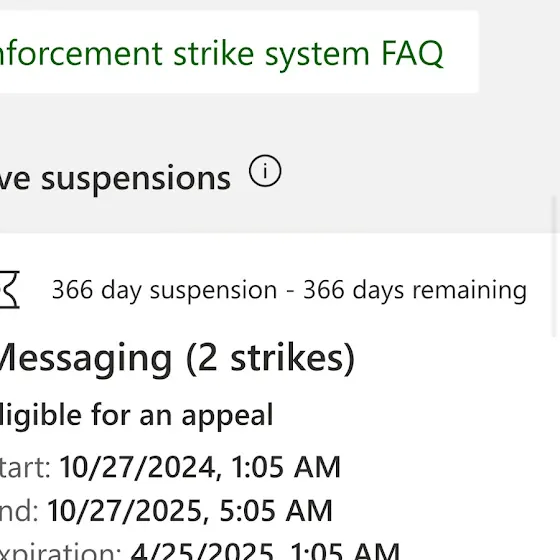The width and height of the screenshot is (560, 560).
Task: Click the suspensions section heading
Action: (115, 179)
